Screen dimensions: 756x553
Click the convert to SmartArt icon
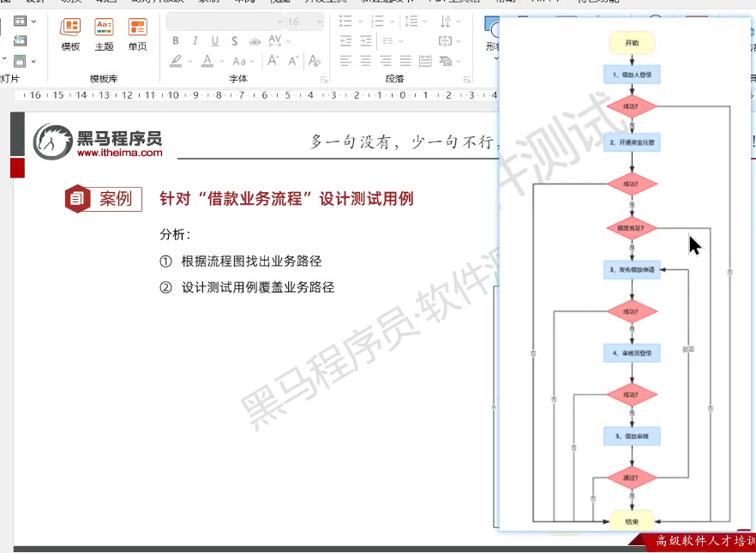(x=445, y=61)
